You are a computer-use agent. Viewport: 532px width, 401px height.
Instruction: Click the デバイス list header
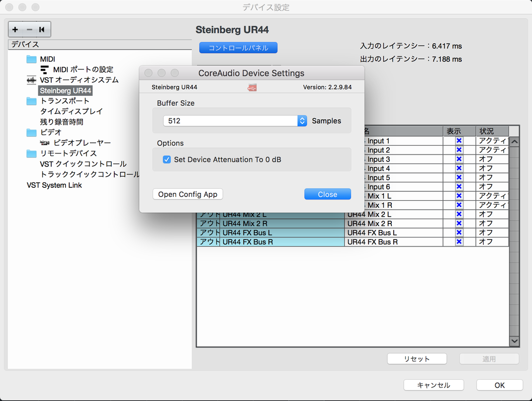pos(100,44)
